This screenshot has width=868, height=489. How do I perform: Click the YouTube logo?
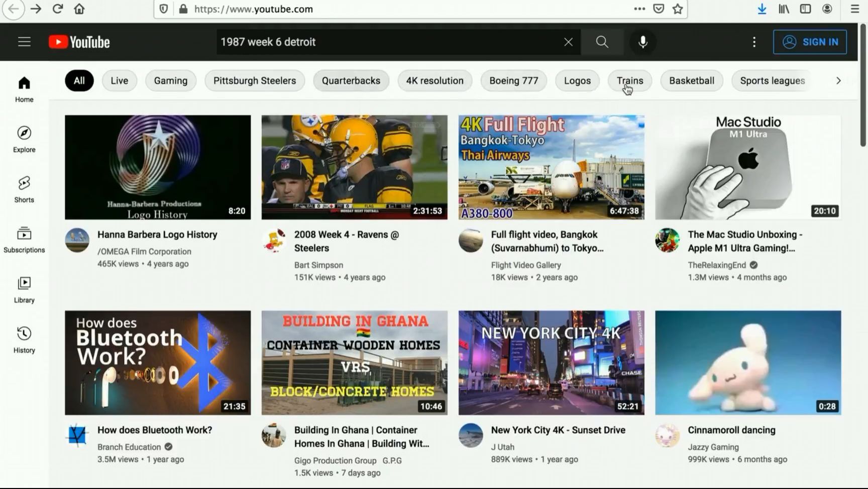click(x=79, y=42)
